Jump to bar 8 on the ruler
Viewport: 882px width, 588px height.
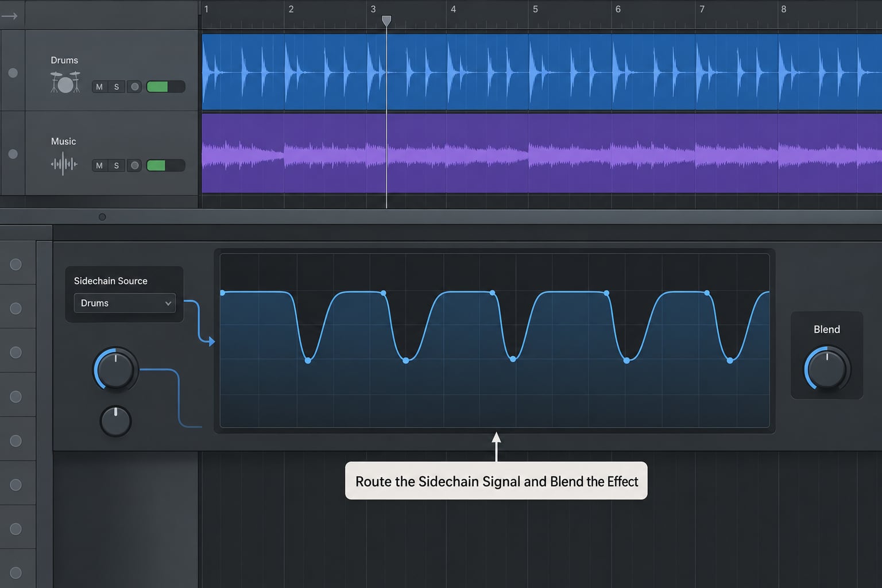coord(784,9)
